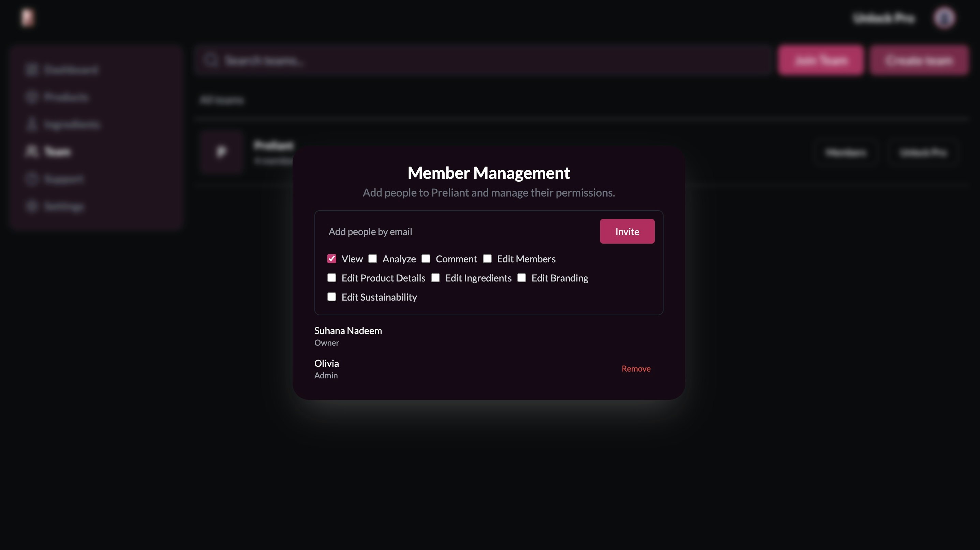
Task: Enable Edit Product Details permission
Action: pos(332,278)
